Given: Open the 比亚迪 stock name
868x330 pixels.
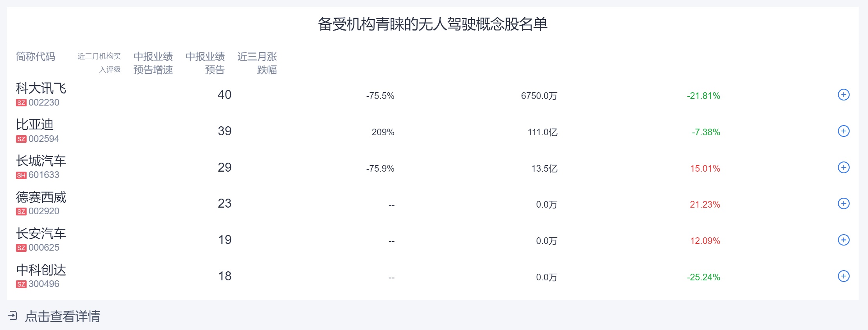Looking at the screenshot, I should coord(35,125).
